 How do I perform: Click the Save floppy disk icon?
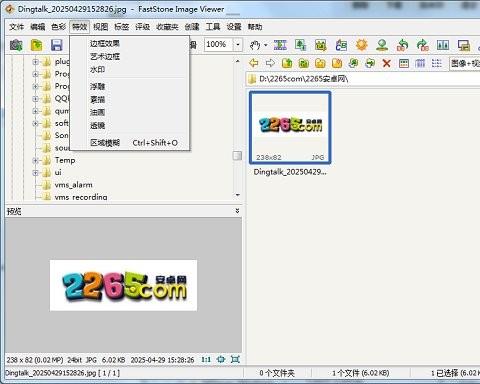[57, 45]
